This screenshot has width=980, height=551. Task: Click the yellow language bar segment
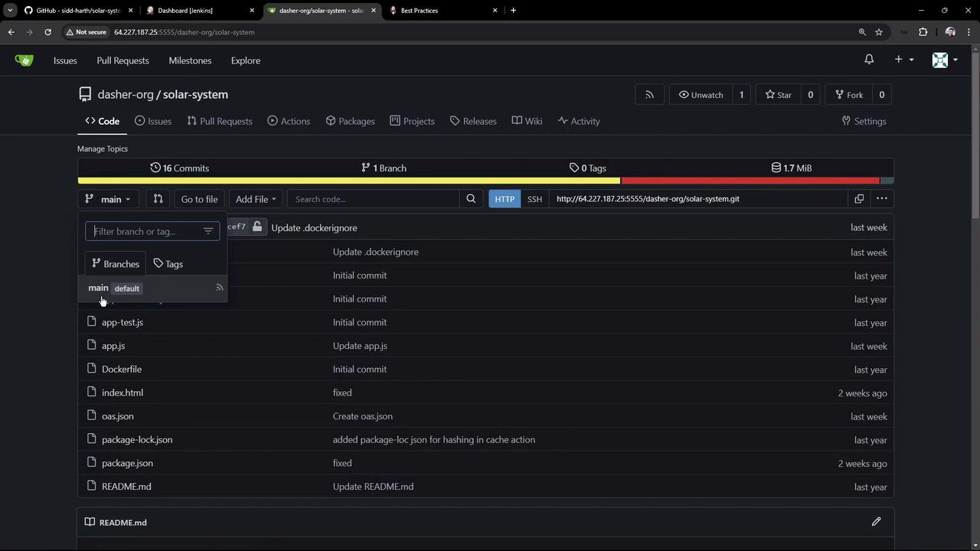click(x=349, y=181)
